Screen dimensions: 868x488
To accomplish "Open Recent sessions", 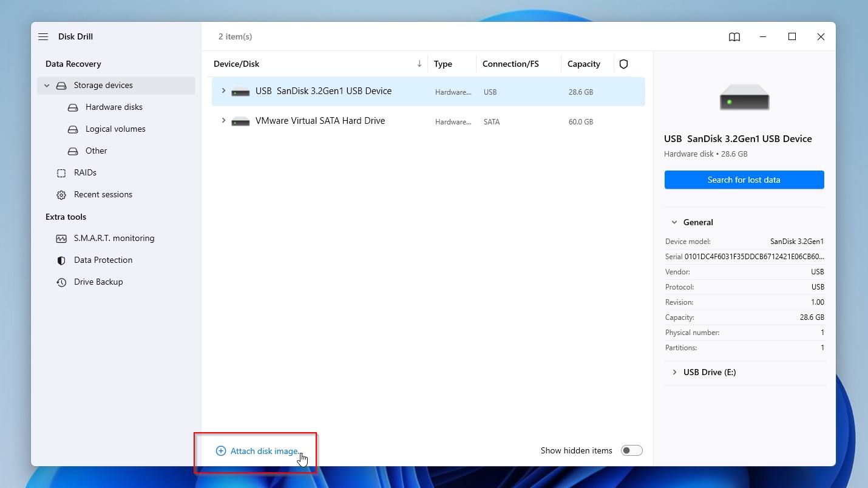I will [103, 194].
